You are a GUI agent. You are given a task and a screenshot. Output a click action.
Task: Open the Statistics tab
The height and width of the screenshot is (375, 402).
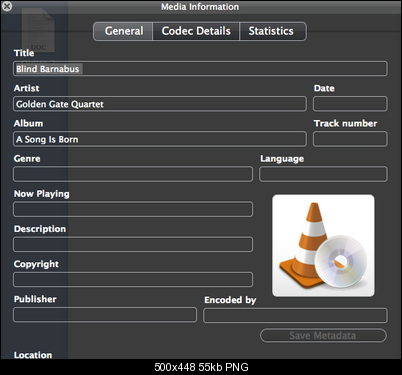pos(273,31)
